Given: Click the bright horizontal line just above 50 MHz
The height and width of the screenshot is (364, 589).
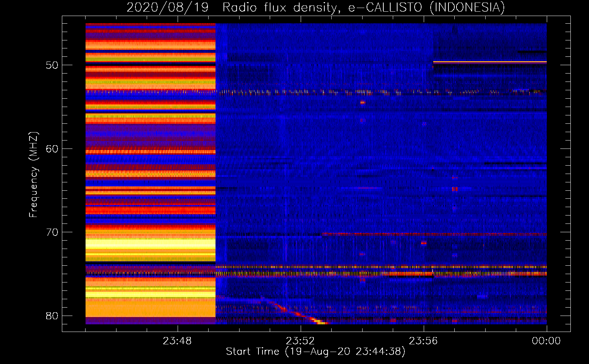Looking at the screenshot, I should coord(490,62).
